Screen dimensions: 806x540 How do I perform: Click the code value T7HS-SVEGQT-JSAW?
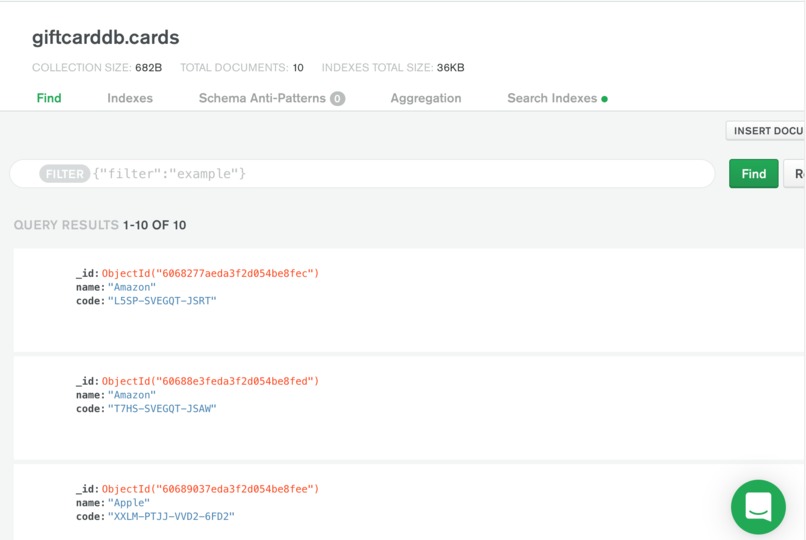pos(162,408)
